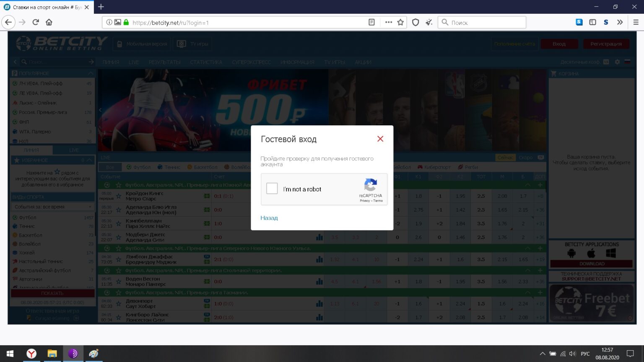Open statistics icon for Лэмбтон Джаффас
This screenshot has height=362, width=644.
[319, 259]
